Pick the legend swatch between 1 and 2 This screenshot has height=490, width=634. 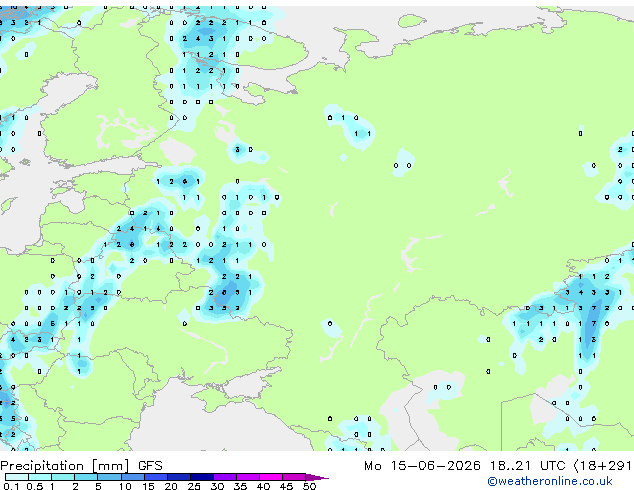point(63,477)
